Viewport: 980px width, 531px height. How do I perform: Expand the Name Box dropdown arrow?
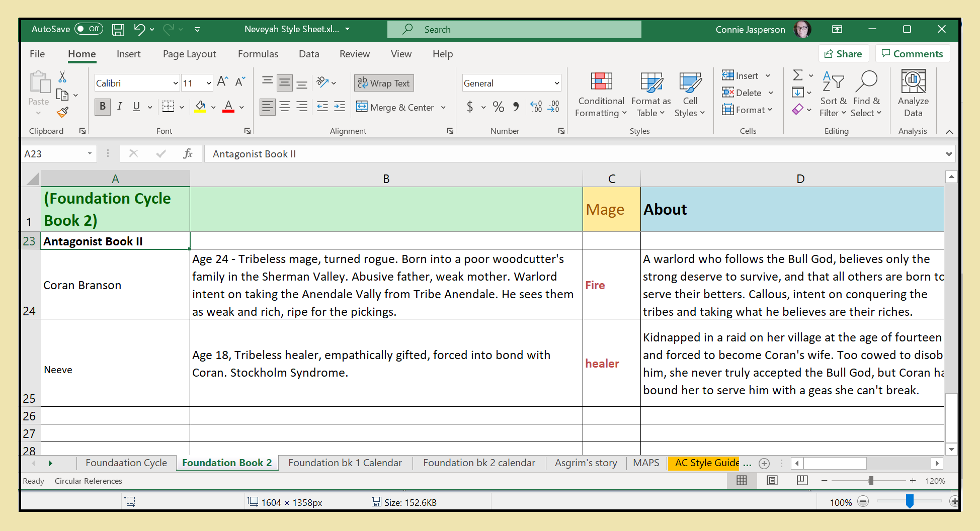[x=90, y=154]
